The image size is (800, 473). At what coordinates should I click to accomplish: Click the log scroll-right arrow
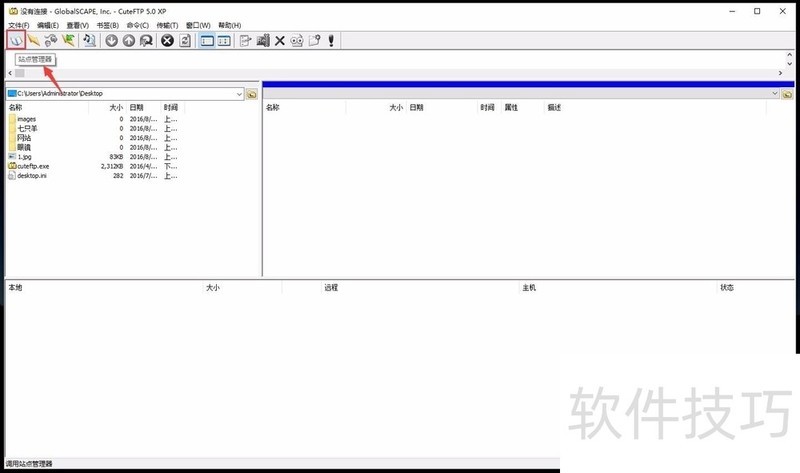(780, 73)
